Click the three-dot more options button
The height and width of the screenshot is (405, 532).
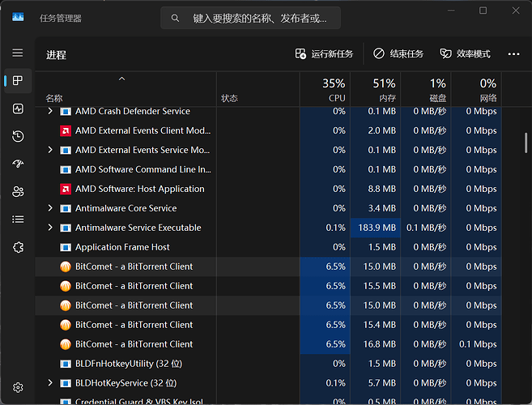tap(513, 54)
